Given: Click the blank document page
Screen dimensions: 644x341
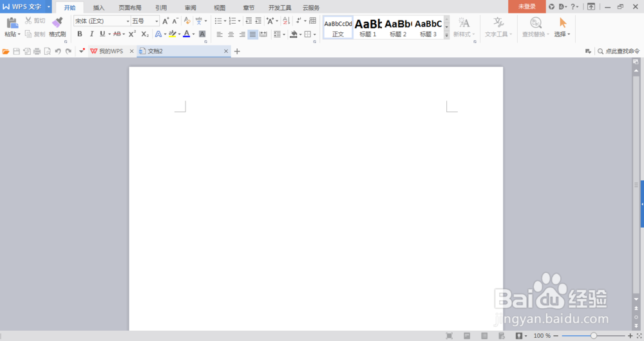Looking at the screenshot, I should tap(316, 199).
